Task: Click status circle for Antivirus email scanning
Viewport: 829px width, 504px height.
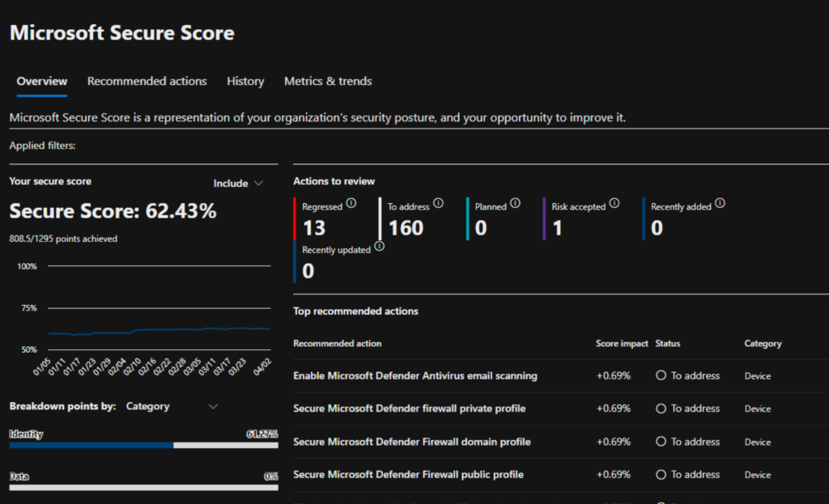Action: pyautogui.click(x=661, y=375)
